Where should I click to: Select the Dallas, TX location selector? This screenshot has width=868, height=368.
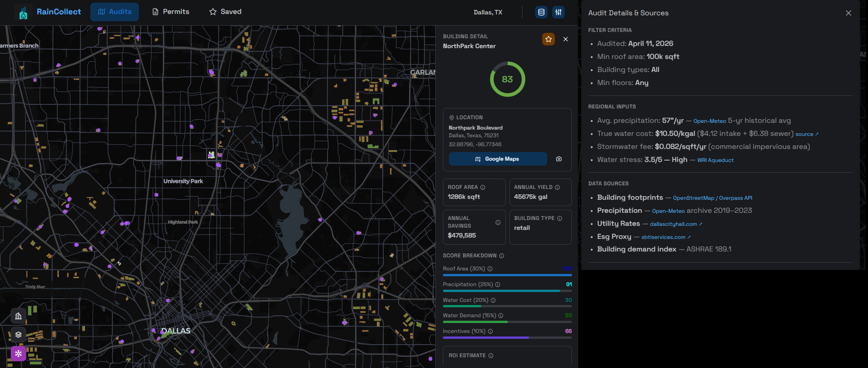coord(488,12)
